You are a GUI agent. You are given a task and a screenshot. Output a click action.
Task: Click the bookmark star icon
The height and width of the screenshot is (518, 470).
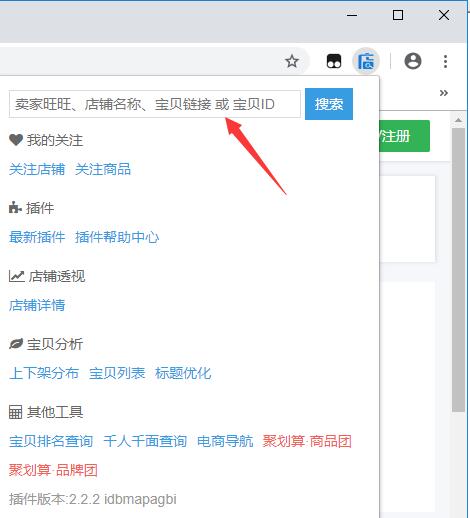click(x=292, y=61)
